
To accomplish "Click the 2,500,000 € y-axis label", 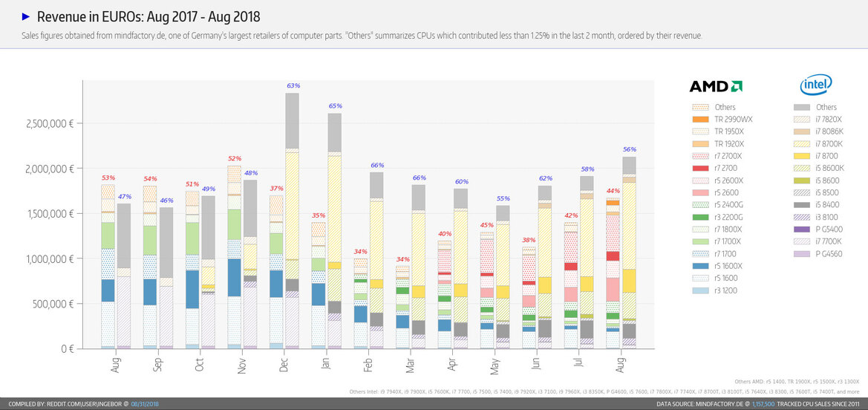I will [51, 123].
